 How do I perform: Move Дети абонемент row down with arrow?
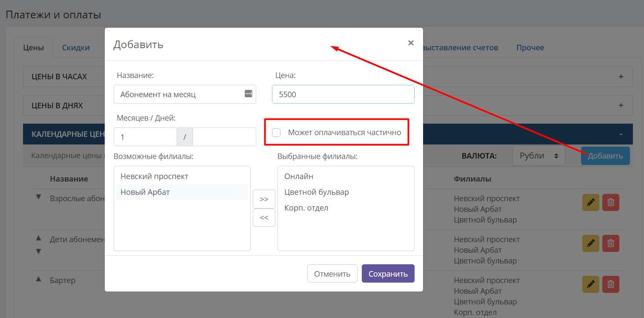[38, 251]
